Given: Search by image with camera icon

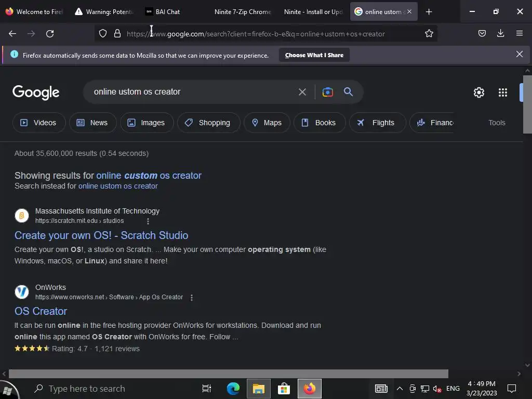Looking at the screenshot, I should point(327,92).
